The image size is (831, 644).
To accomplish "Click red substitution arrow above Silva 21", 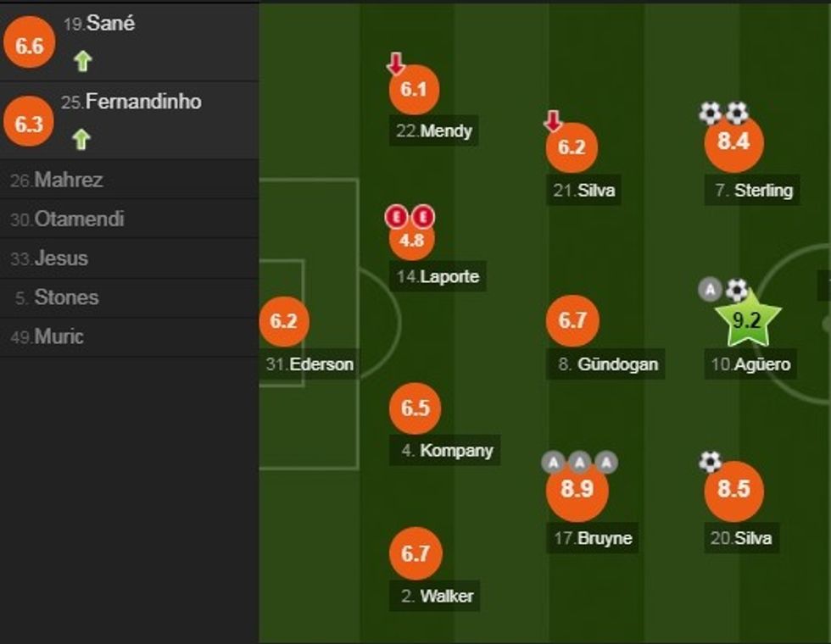I will [553, 122].
